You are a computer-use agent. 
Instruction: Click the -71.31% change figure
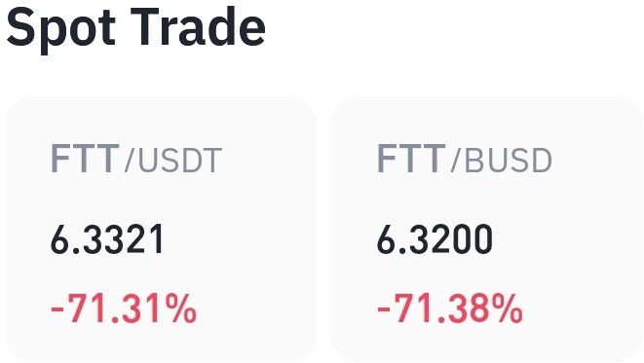pyautogui.click(x=124, y=308)
